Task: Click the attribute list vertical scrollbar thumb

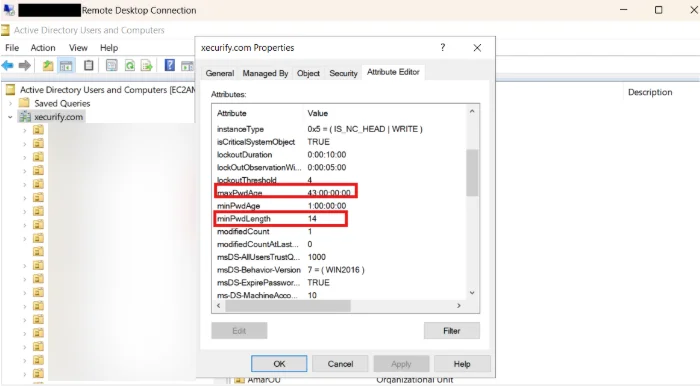Action: point(472,173)
